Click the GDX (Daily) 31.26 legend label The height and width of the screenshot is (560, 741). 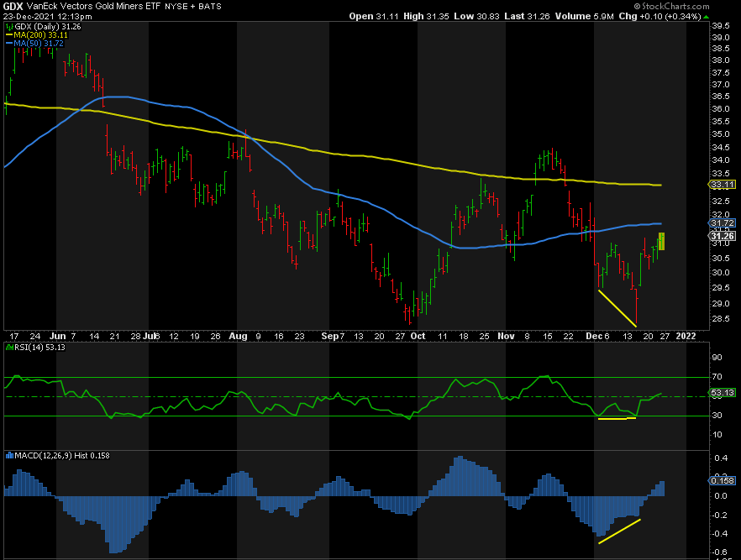(x=48, y=27)
